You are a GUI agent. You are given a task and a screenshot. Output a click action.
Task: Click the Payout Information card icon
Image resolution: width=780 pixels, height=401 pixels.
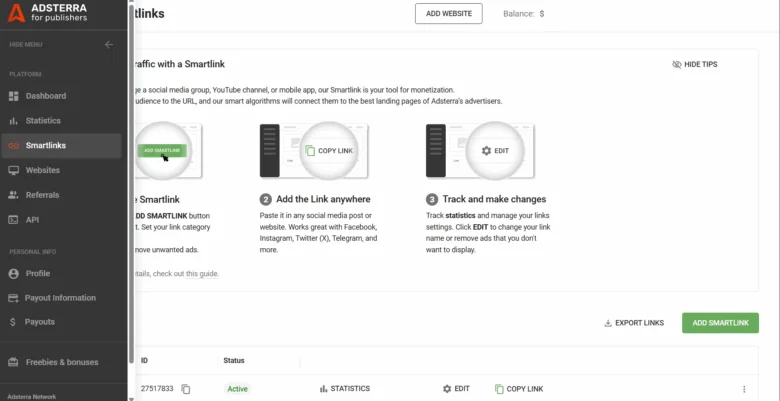14,298
